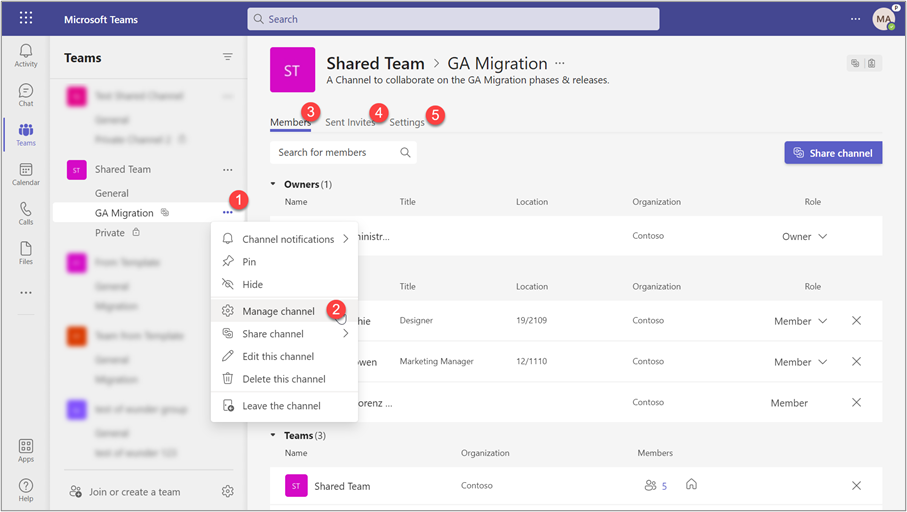
Task: Select Manage channel from context menu
Action: point(278,311)
